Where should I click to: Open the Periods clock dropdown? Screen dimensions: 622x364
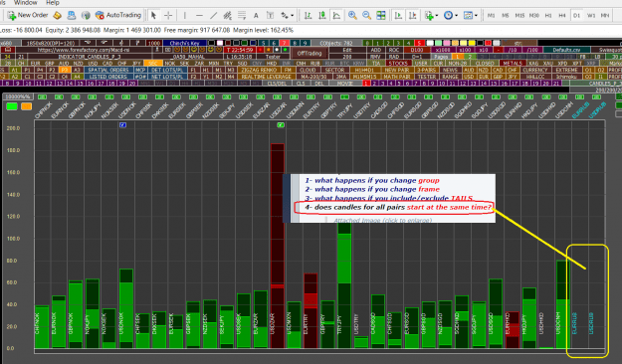pos(451,16)
